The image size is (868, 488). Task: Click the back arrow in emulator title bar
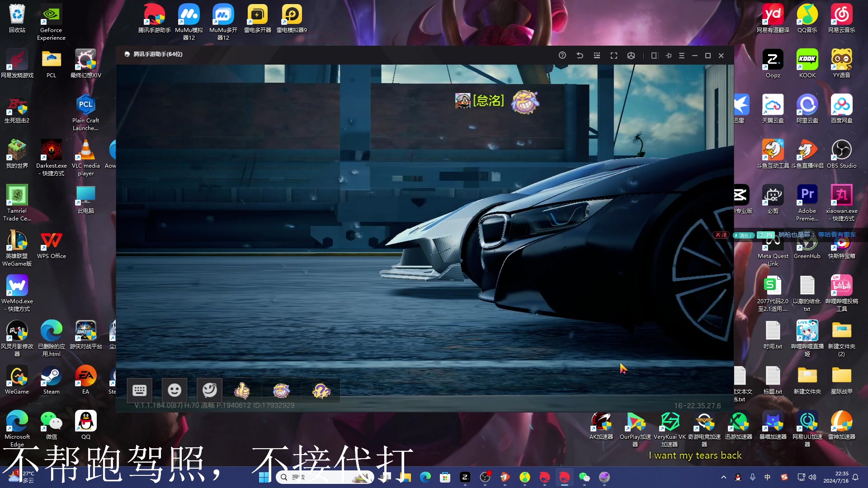580,56
